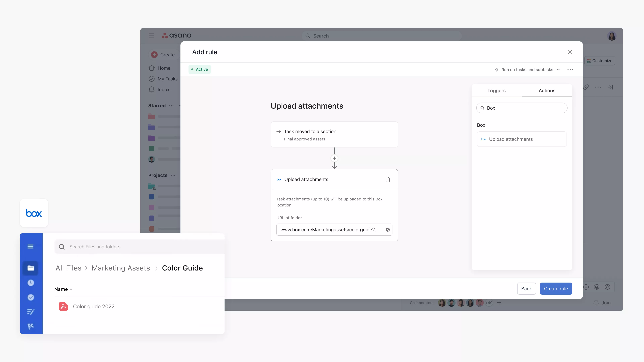Click the hamburger menu icon in Box sidebar
Screen dimensions: 644x362
[31, 246]
